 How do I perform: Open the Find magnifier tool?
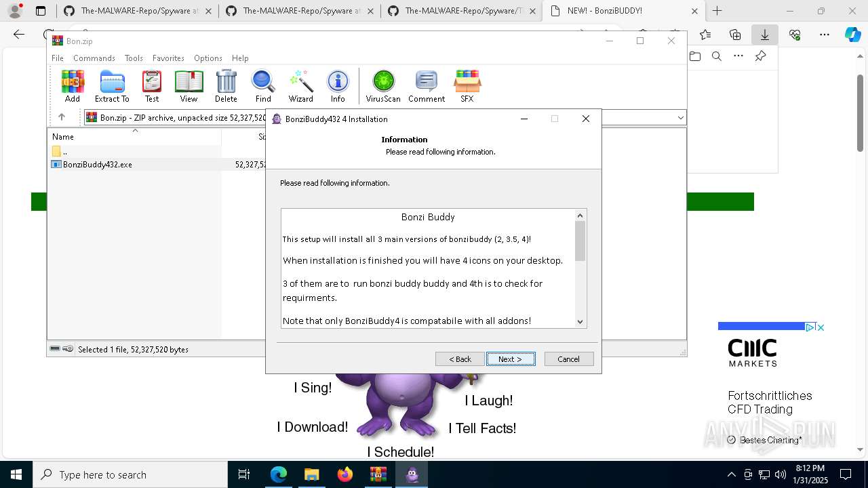tap(263, 86)
